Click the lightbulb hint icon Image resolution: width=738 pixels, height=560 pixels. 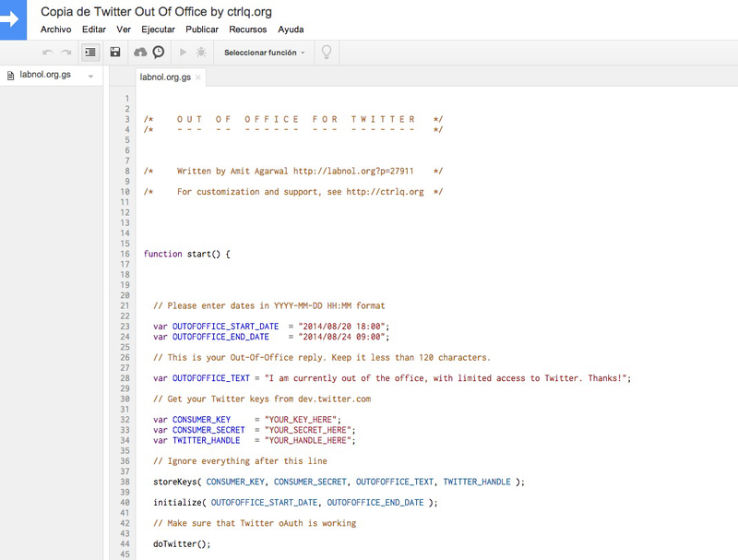(x=327, y=52)
